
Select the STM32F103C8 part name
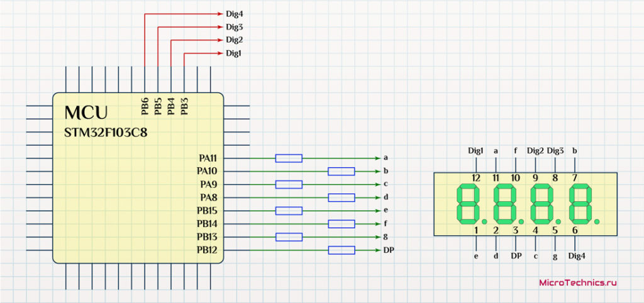point(106,133)
